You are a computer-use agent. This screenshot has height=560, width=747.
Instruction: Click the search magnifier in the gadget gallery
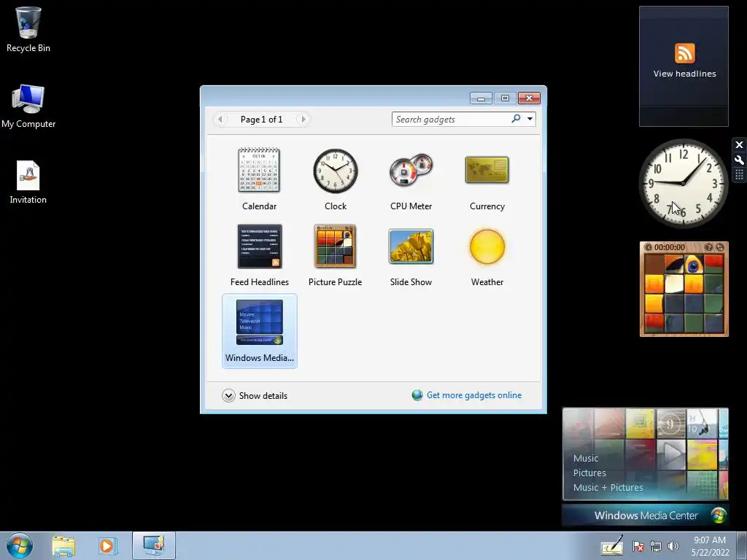[516, 119]
